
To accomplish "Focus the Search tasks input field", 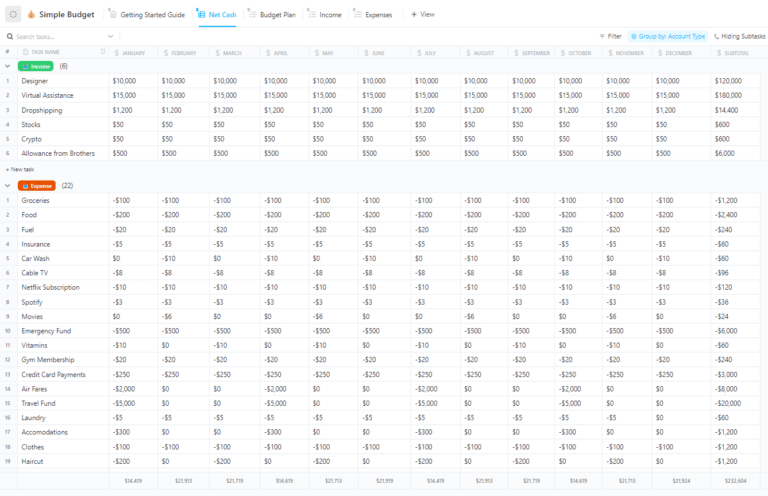I will (59, 36).
